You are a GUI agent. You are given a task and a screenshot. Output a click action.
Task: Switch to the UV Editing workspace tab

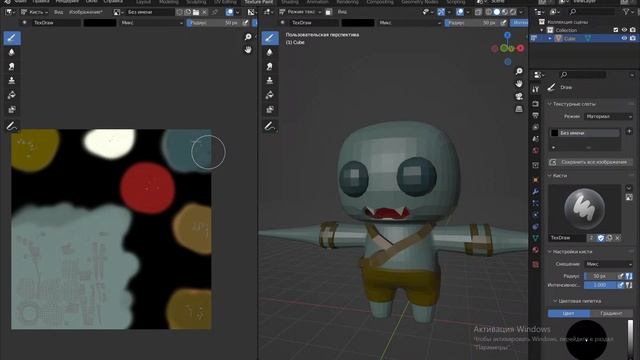[x=225, y=2]
